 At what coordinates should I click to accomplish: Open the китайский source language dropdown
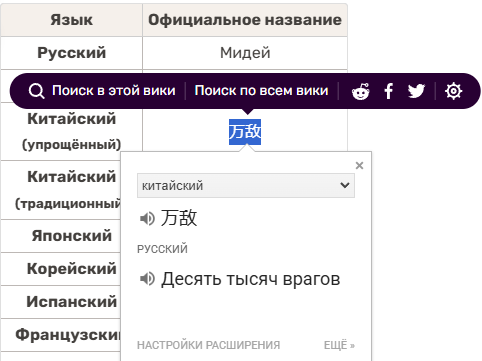tap(246, 185)
